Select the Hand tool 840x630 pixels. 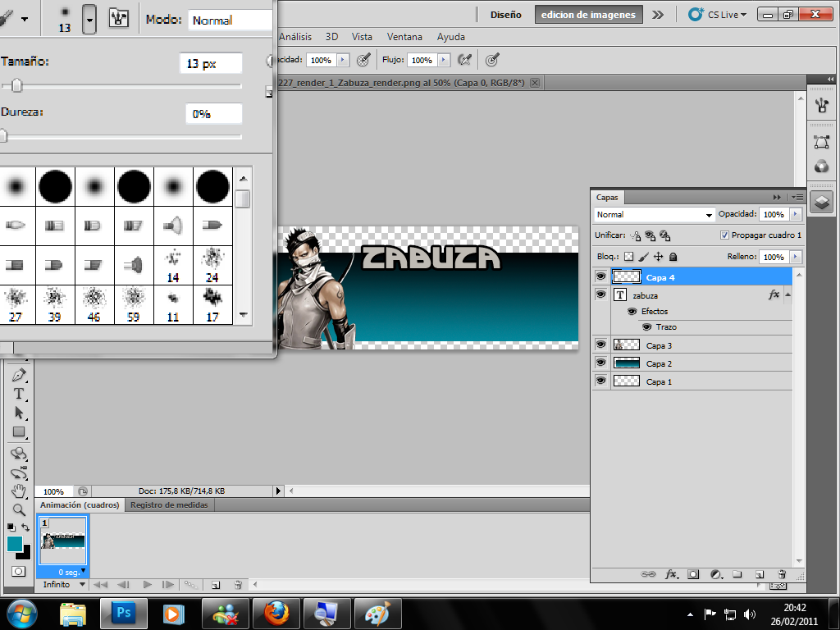coord(19,491)
